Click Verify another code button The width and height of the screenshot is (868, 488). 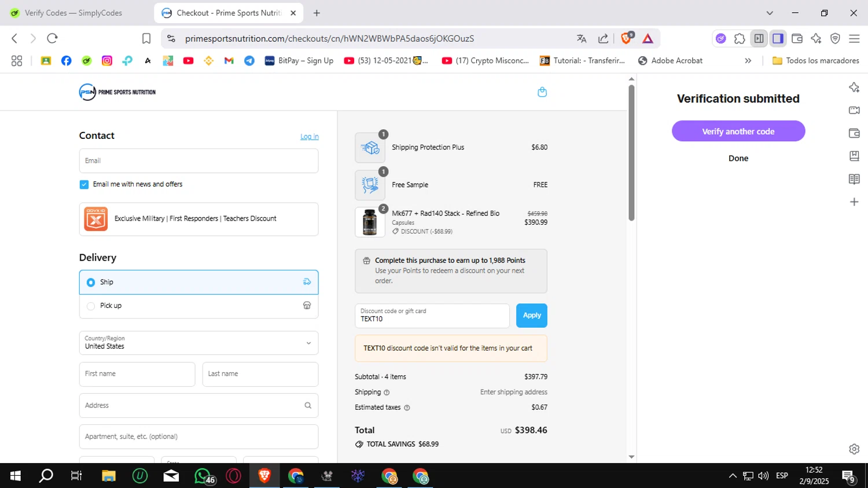tap(738, 131)
